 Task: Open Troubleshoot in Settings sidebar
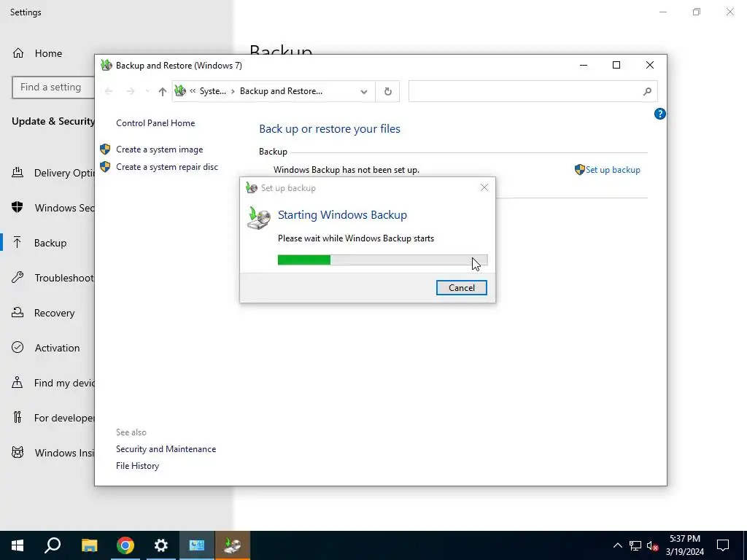tap(53, 278)
